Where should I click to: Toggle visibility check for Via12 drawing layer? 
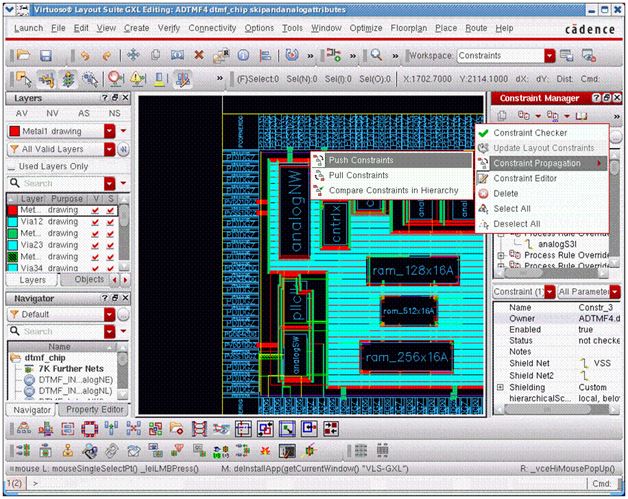click(95, 223)
